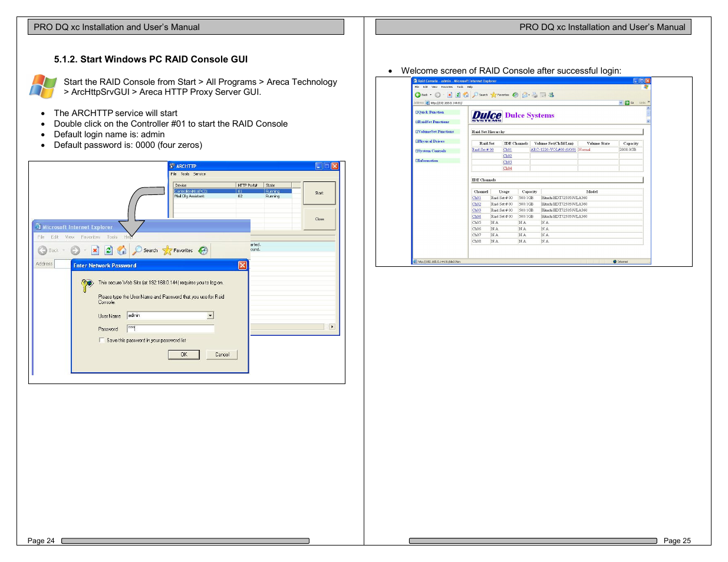Click the Dulce Systems logo image
Image resolution: width=728 pixels, height=562 pixels.
[x=487, y=116]
